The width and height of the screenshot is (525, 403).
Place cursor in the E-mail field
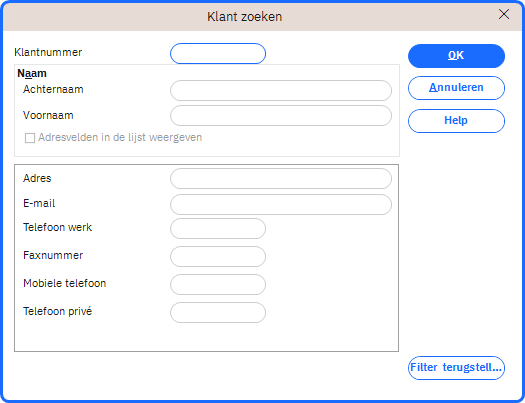tap(281, 205)
